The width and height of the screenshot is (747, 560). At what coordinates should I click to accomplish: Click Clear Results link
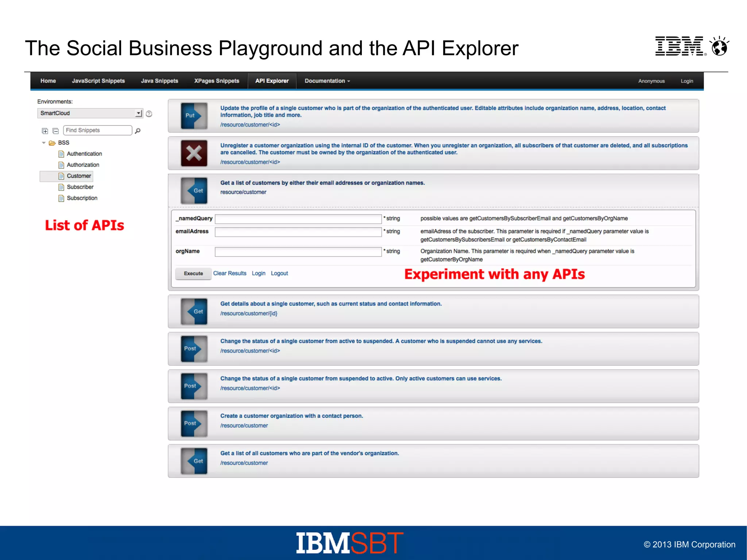tap(230, 273)
